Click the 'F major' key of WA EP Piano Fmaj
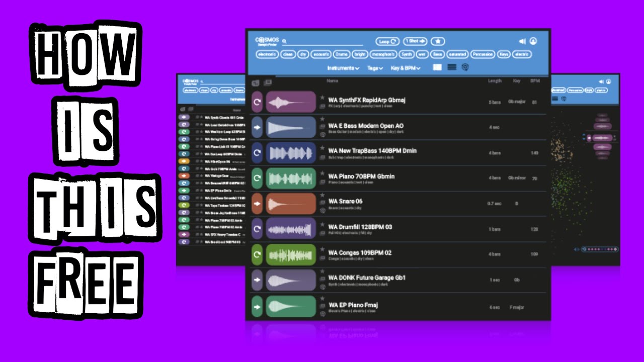644x362 pixels. click(517, 307)
